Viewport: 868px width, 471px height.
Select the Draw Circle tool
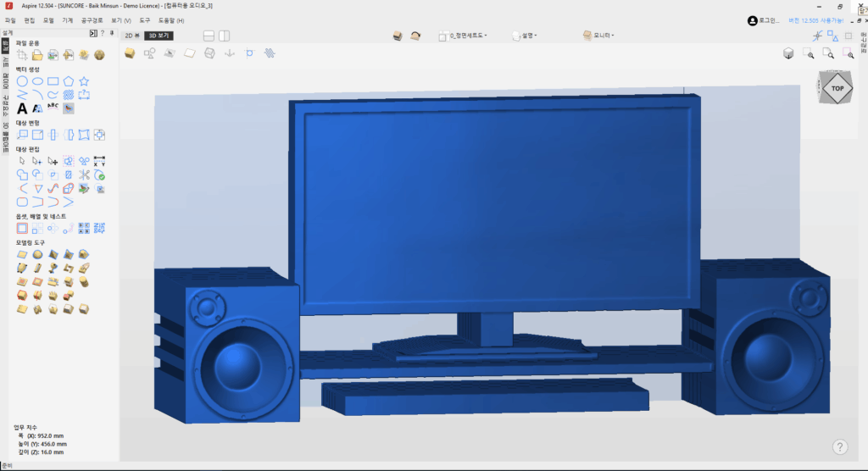pyautogui.click(x=23, y=81)
